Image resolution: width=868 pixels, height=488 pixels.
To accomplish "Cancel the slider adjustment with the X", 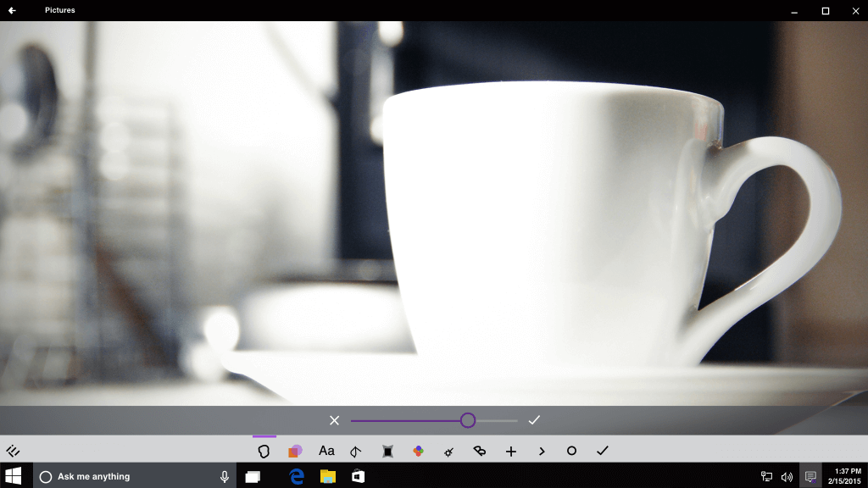I will coord(334,420).
